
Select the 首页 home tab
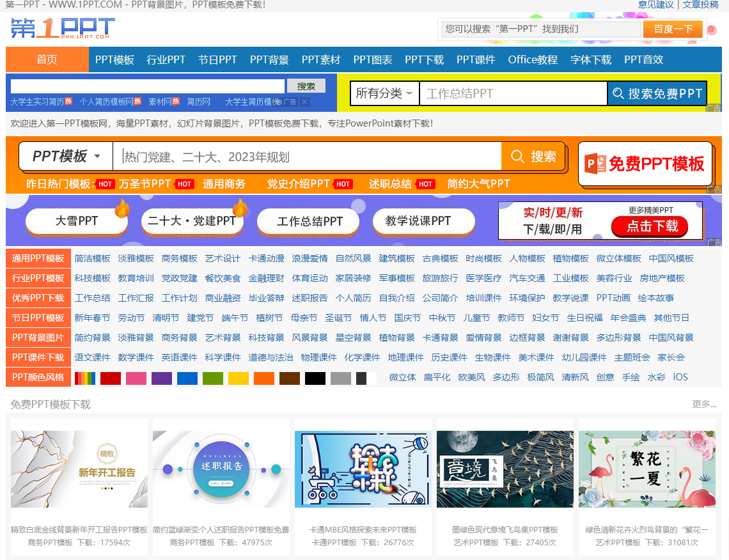click(47, 59)
